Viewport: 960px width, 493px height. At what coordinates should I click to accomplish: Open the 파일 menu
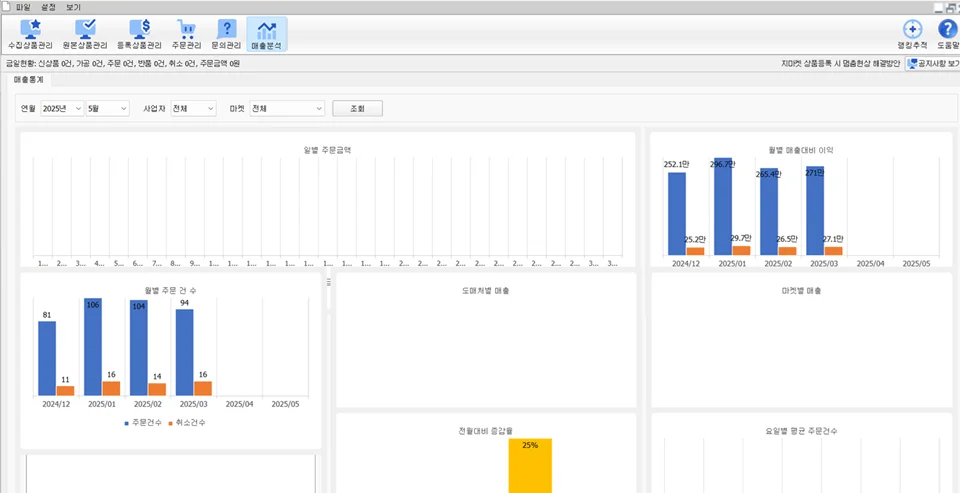pyautogui.click(x=23, y=7)
